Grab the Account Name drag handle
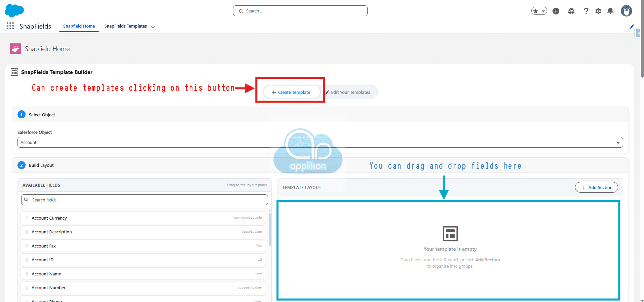The height and width of the screenshot is (302, 644). click(27, 274)
